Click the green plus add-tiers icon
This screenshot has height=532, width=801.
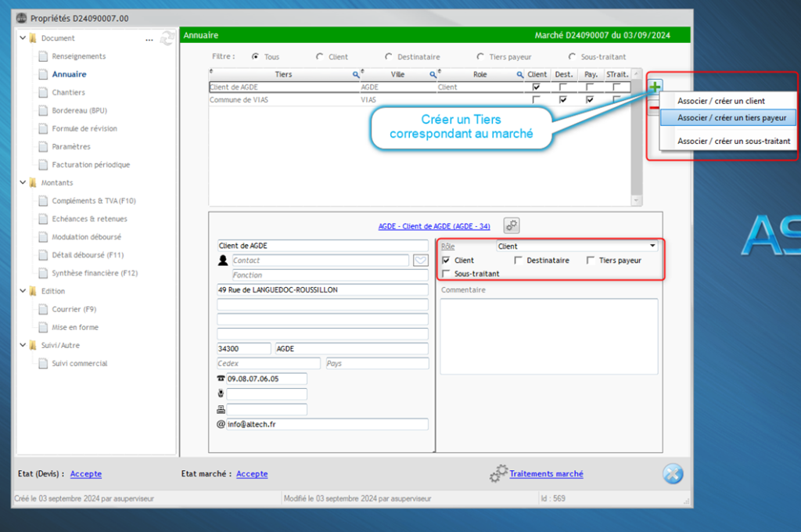pyautogui.click(x=655, y=86)
